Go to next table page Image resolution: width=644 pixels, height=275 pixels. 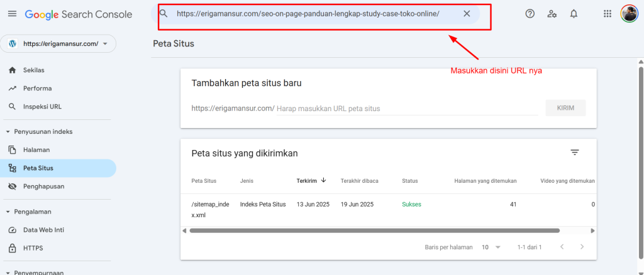pos(582,247)
